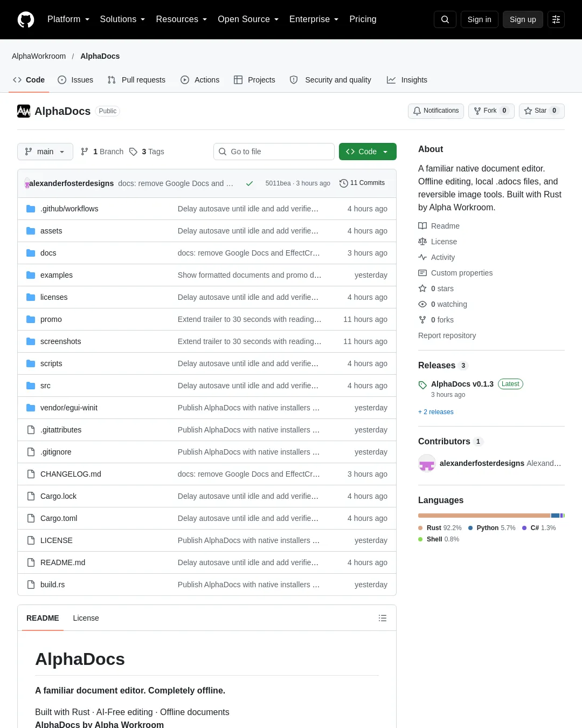Click the Shell language color dot
This screenshot has width=582, height=728.
(x=420, y=539)
